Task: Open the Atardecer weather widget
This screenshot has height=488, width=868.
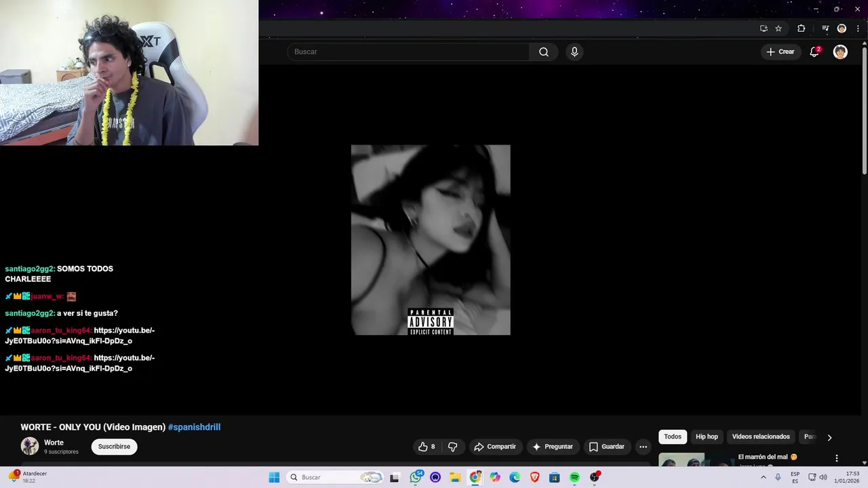Action: pyautogui.click(x=28, y=477)
